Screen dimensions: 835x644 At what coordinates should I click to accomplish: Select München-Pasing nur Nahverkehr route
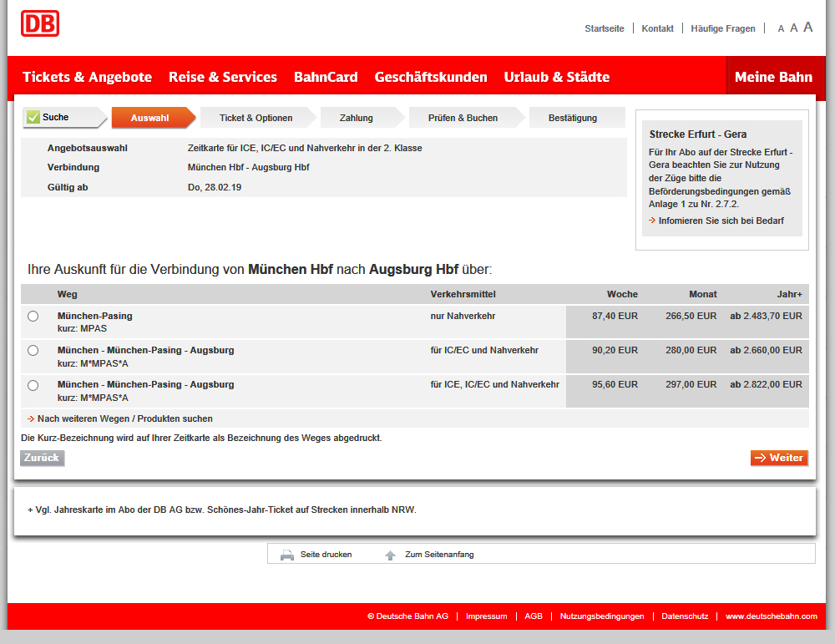pyautogui.click(x=33, y=317)
